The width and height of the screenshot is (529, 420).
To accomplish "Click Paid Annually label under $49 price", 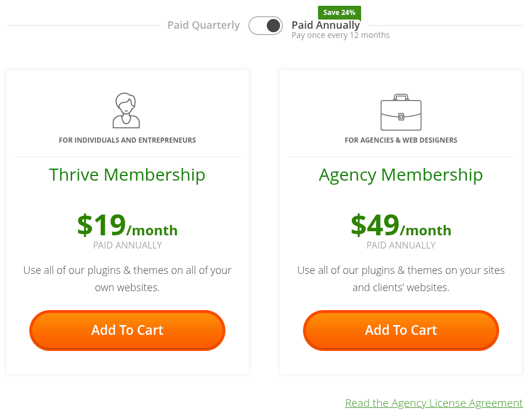I will (x=401, y=246).
